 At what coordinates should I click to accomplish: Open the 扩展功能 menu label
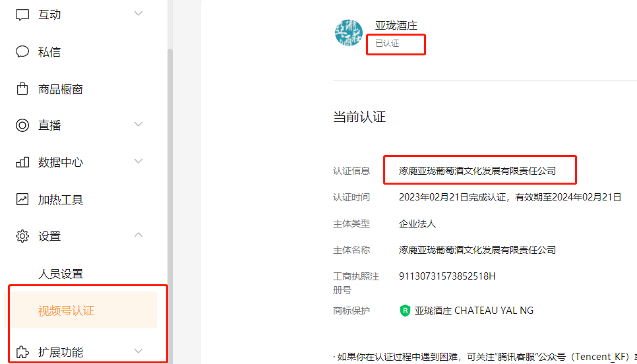point(61,352)
